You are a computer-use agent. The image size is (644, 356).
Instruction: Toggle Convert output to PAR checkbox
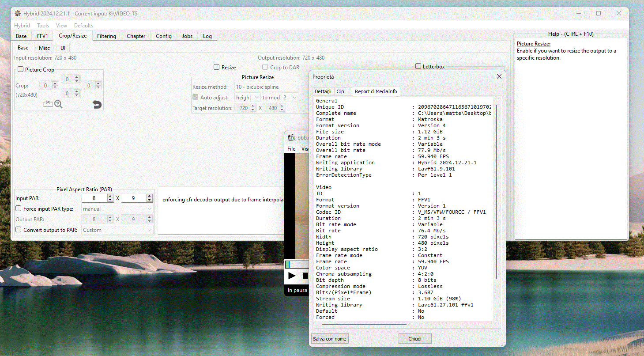pos(19,230)
